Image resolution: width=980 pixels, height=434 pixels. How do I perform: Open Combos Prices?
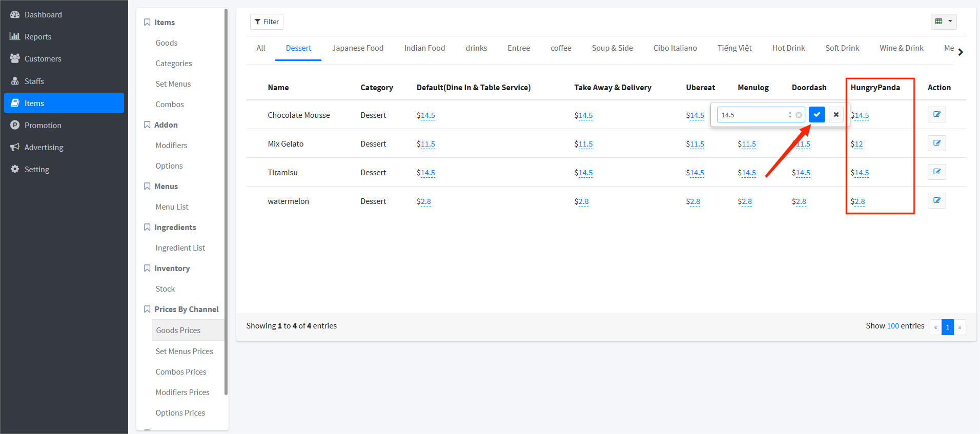point(181,372)
